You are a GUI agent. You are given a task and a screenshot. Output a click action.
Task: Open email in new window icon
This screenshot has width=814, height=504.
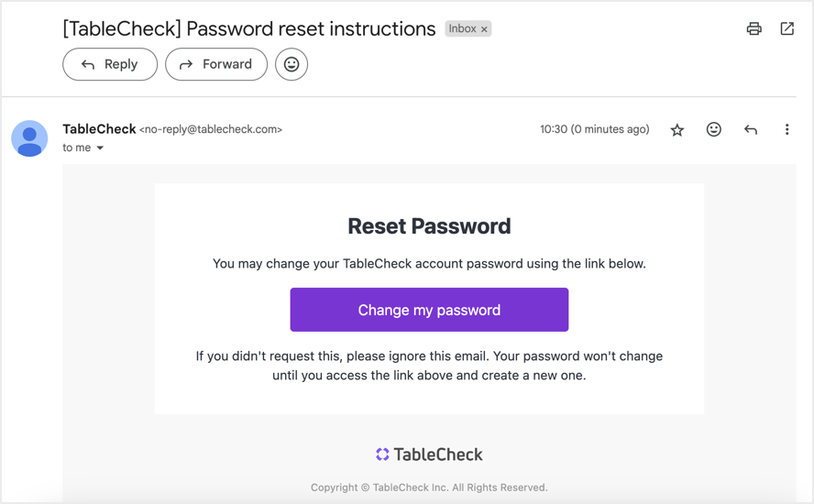tap(787, 28)
